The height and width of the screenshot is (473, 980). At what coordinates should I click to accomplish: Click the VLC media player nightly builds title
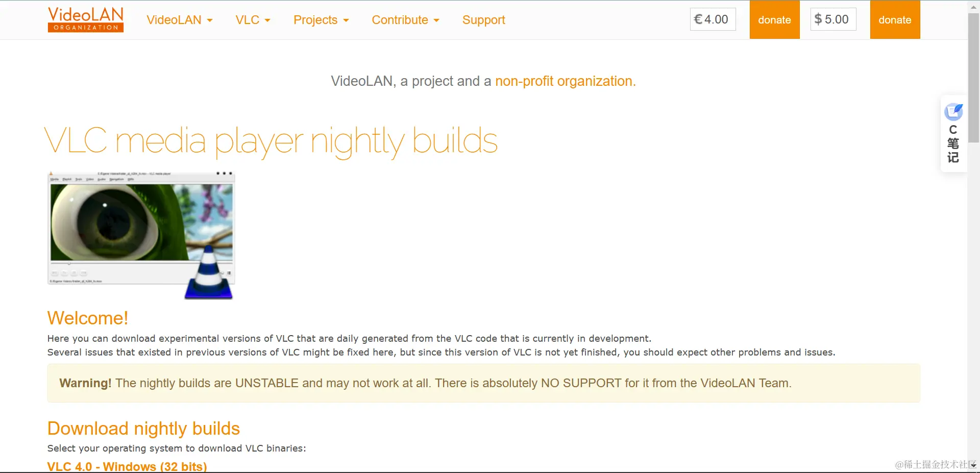[271, 141]
